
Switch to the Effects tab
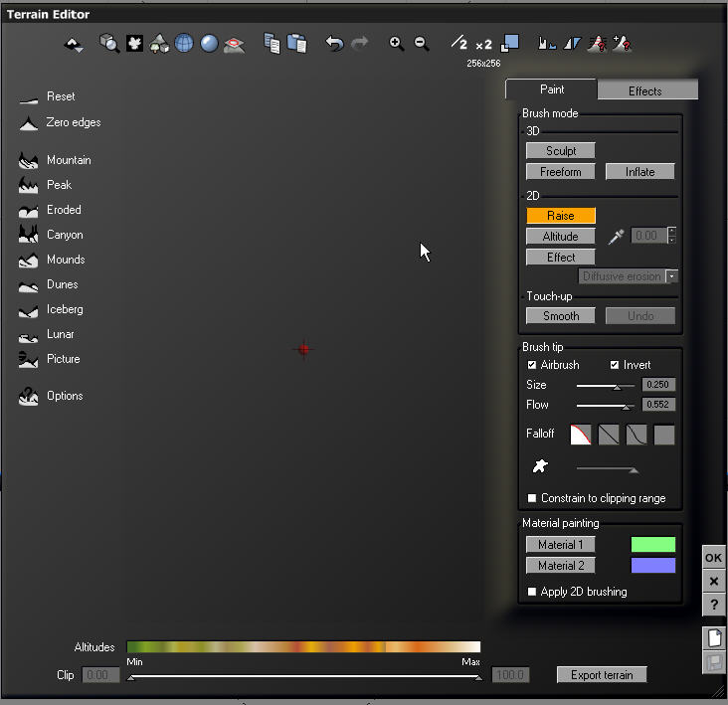[647, 90]
